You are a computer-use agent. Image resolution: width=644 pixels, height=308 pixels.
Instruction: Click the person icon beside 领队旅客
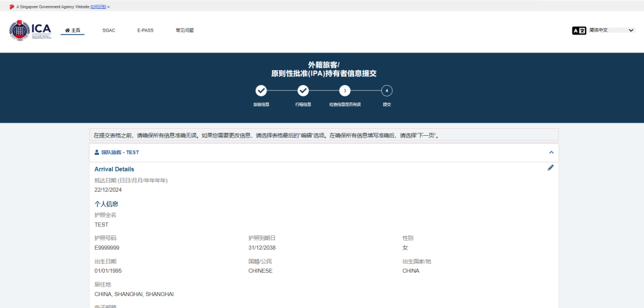click(97, 152)
